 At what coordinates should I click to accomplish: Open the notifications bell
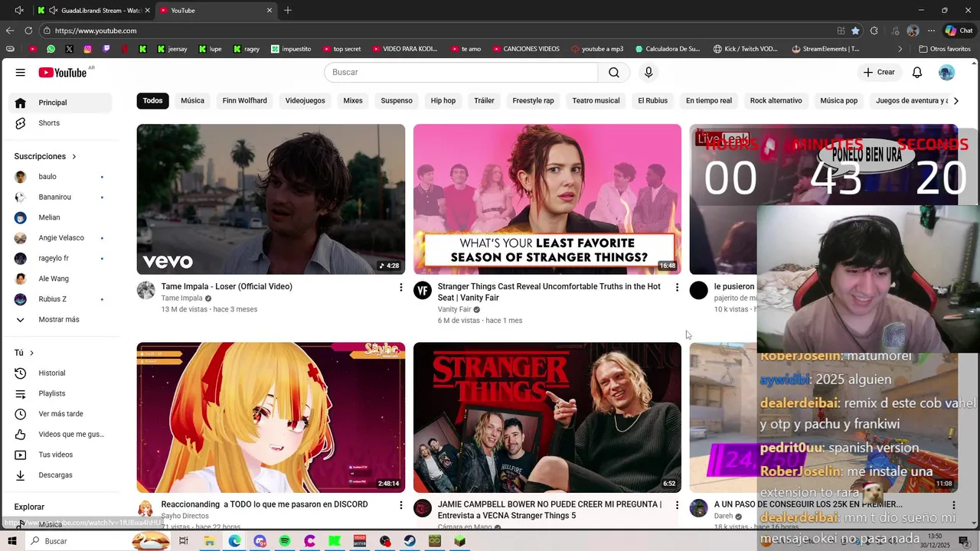pos(917,72)
